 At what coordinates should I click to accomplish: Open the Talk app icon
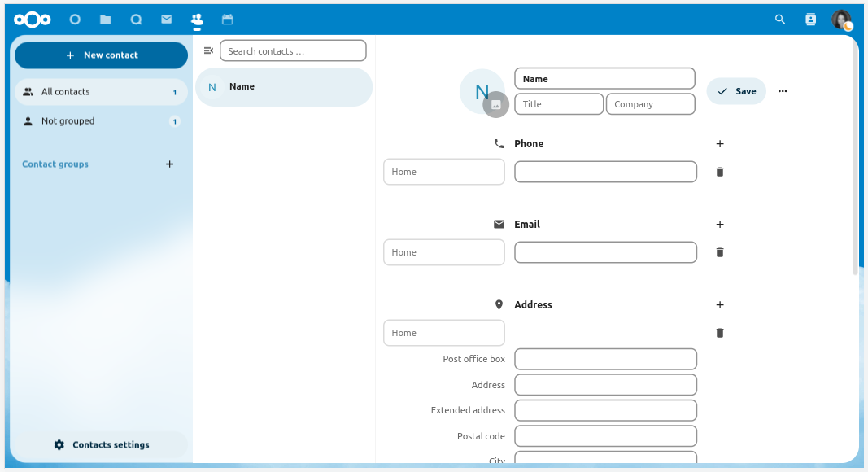136,20
